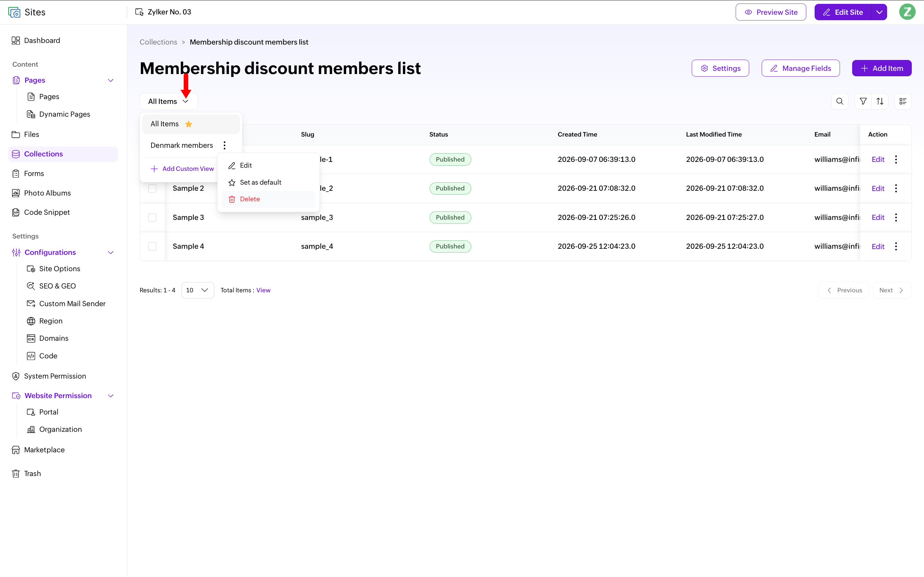The image size is (924, 577).
Task: Click the Trash icon in sidebar
Action: (16, 473)
